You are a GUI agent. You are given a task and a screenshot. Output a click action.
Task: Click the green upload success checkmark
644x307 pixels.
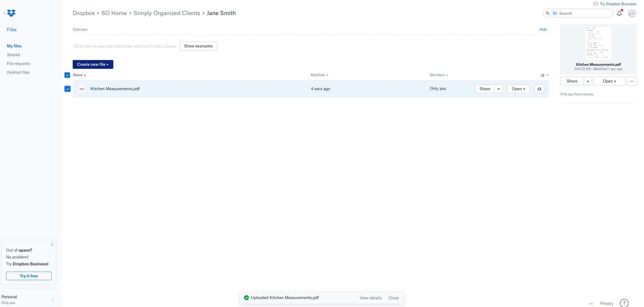[246, 298]
